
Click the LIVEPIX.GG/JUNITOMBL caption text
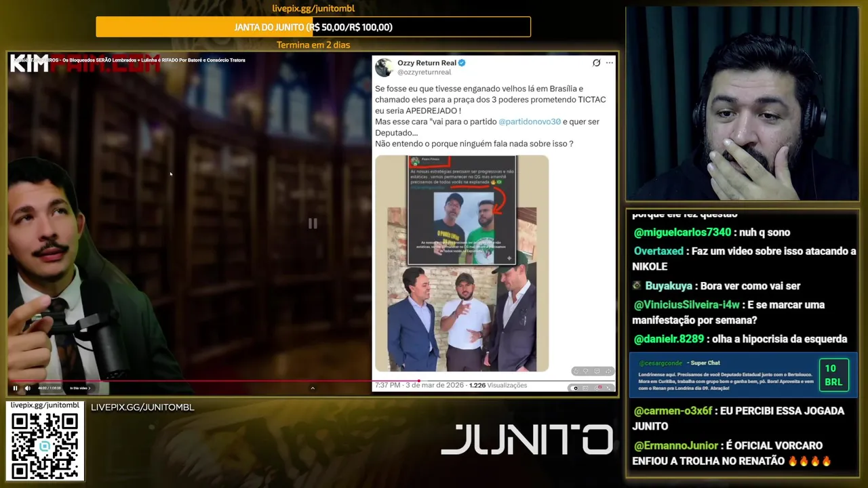coord(142,407)
